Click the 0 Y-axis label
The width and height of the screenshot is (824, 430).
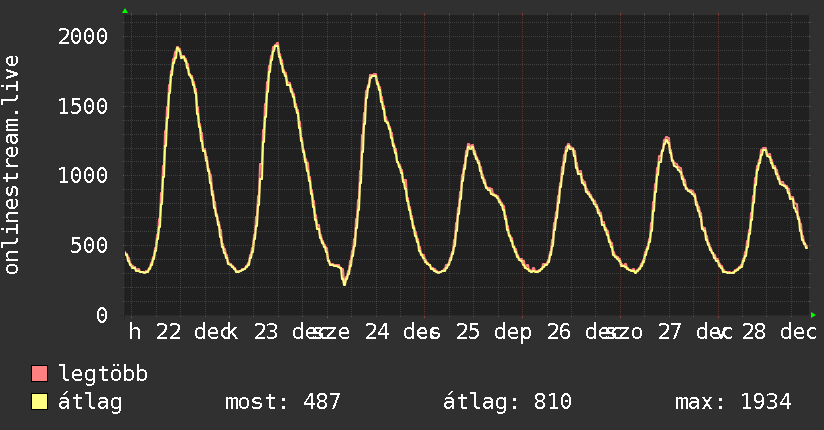(102, 315)
